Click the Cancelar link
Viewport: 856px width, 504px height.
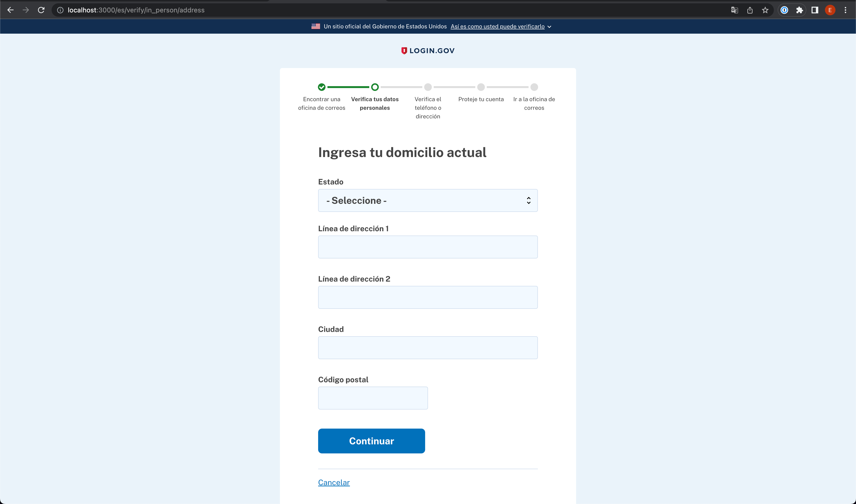click(334, 482)
